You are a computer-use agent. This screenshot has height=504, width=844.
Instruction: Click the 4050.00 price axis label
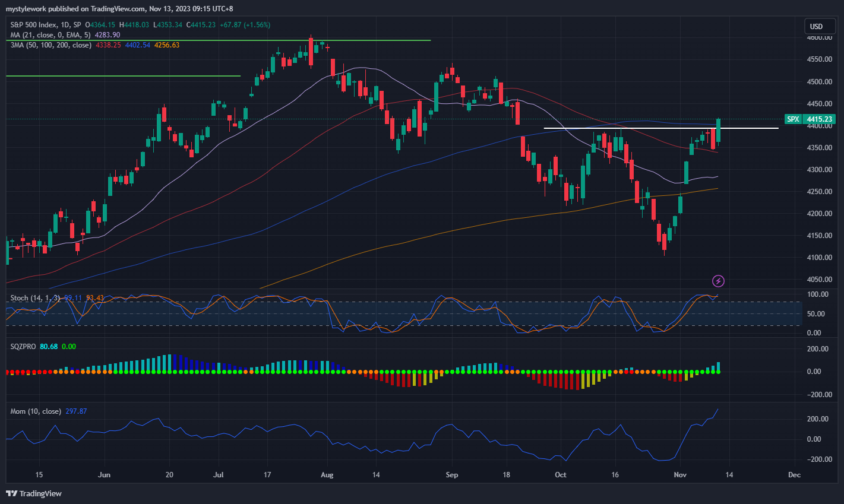(x=819, y=280)
